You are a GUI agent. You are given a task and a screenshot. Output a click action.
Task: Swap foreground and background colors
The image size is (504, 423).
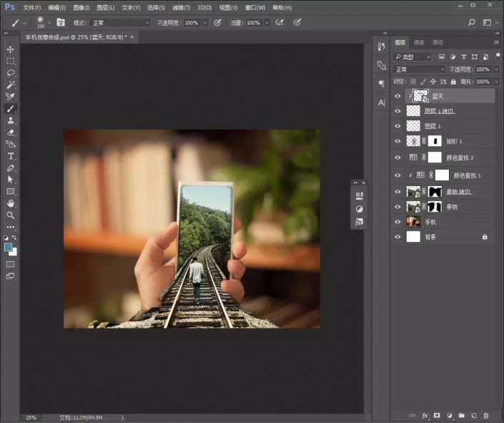14,238
